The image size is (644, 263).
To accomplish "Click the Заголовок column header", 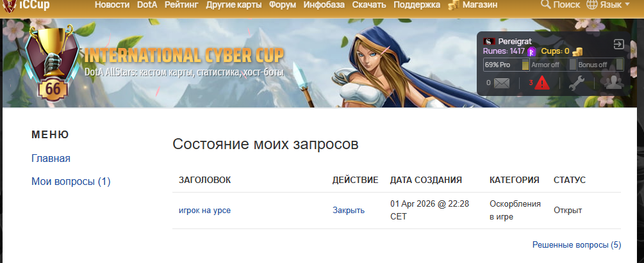I will pyautogui.click(x=204, y=180).
